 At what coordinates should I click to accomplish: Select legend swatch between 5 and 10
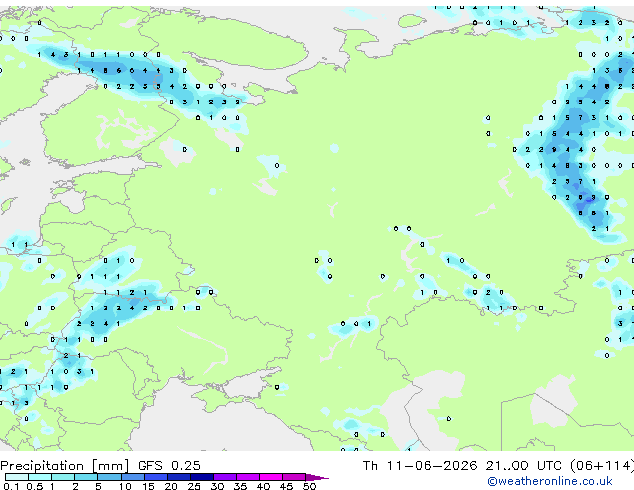click(x=109, y=477)
